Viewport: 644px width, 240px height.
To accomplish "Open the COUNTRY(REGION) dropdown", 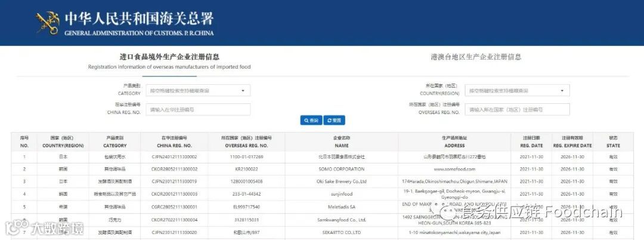I will point(517,90).
